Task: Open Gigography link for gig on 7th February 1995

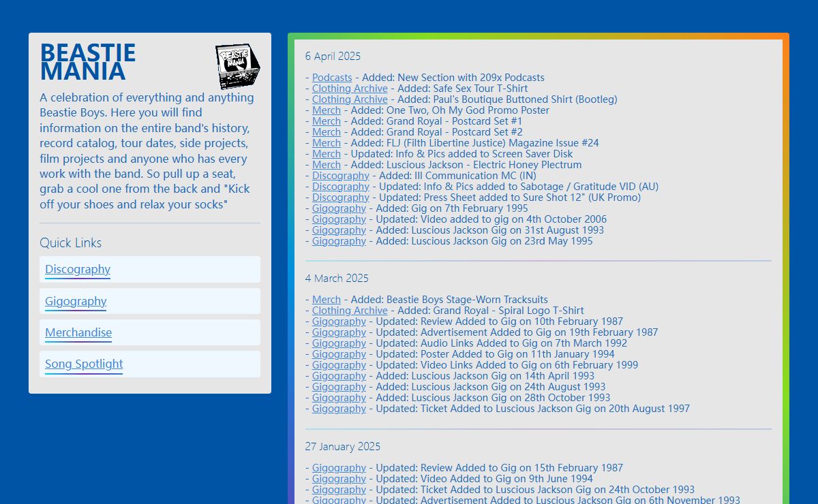Action: (x=339, y=208)
